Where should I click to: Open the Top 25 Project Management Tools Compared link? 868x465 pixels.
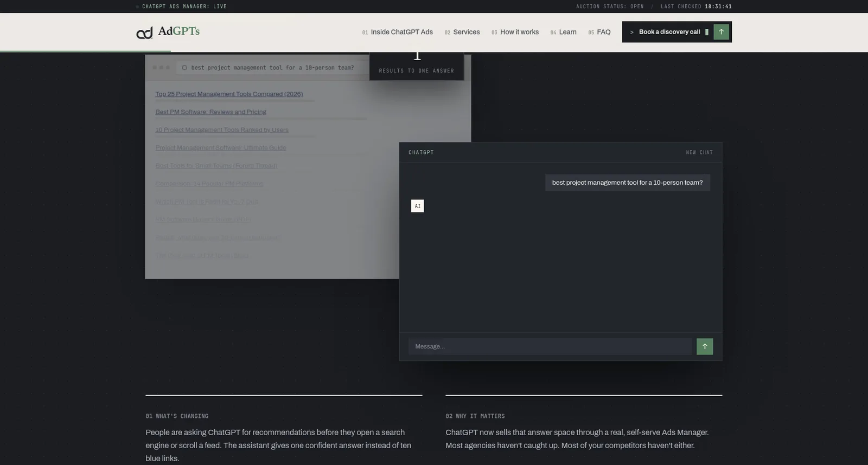click(229, 94)
